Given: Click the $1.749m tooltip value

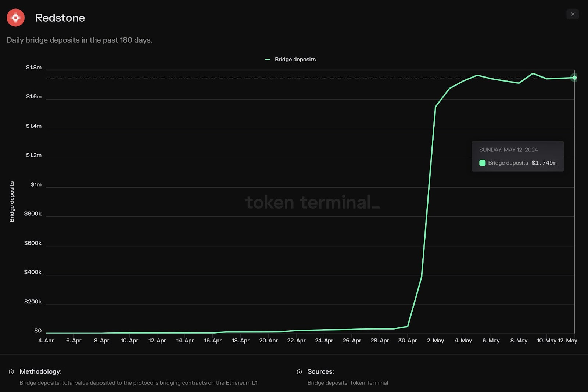Looking at the screenshot, I should (544, 163).
